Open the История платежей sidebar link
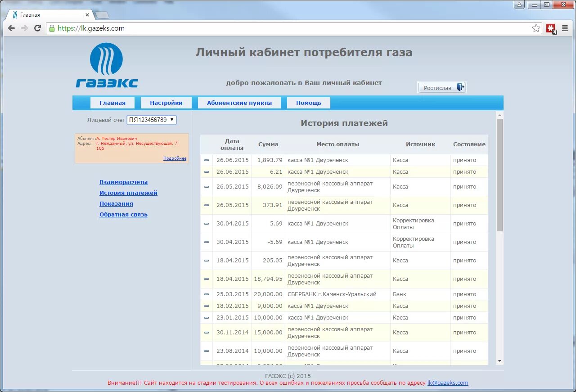 coord(128,193)
